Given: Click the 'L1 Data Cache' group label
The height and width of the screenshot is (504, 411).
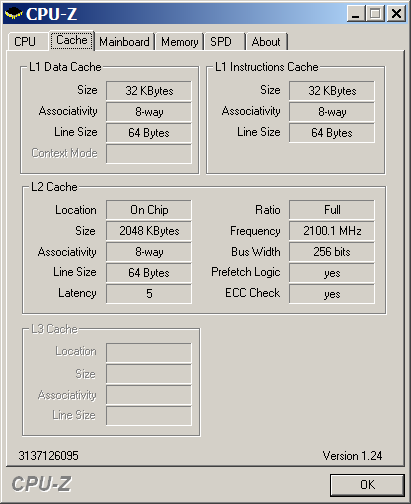Looking at the screenshot, I should pos(65,67).
